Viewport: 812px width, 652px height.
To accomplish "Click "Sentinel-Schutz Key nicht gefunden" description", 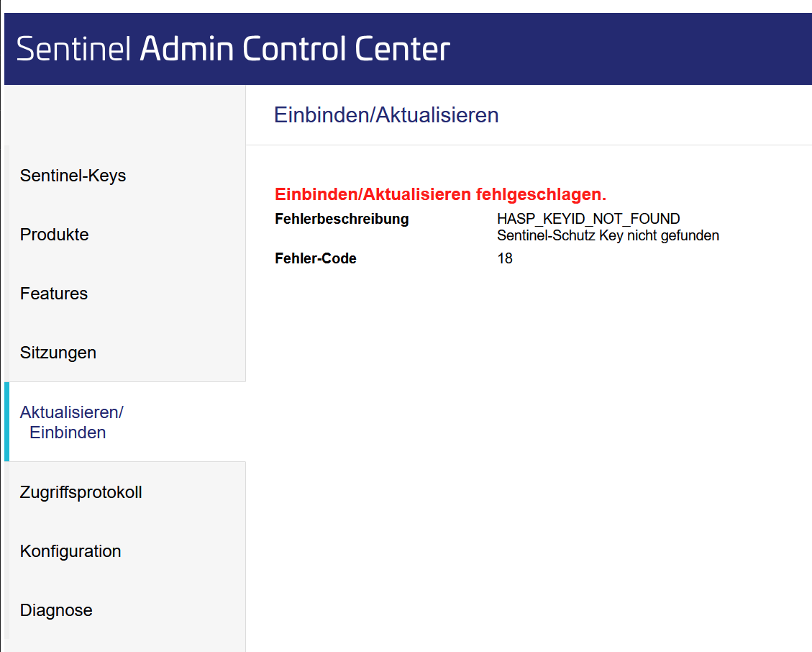I will pos(608,235).
